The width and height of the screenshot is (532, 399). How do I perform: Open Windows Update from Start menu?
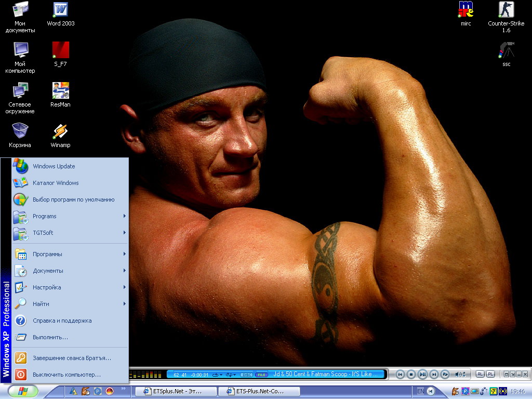point(54,166)
